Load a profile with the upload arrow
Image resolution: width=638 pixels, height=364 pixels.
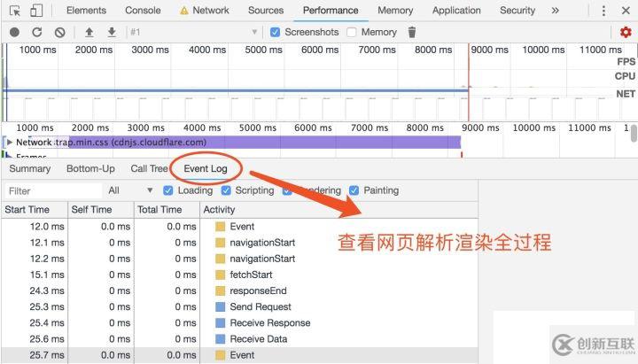pos(89,32)
